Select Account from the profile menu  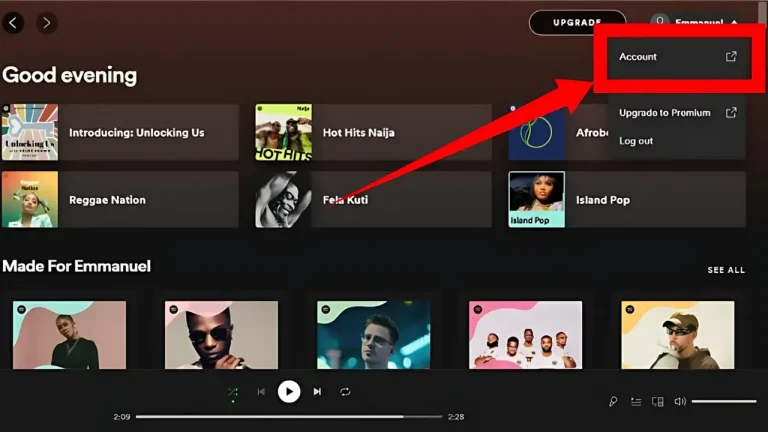(x=677, y=57)
